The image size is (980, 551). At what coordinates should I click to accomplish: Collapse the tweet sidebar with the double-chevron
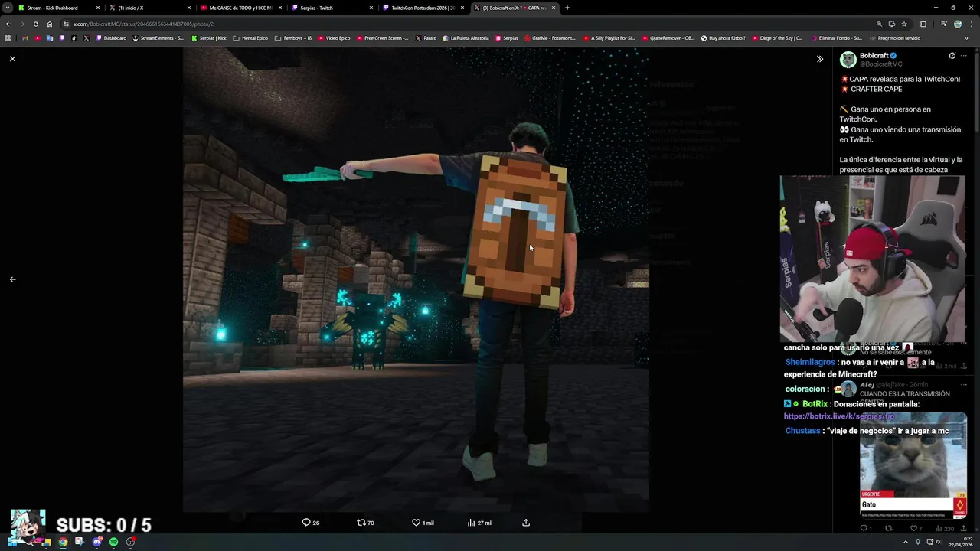(x=819, y=59)
